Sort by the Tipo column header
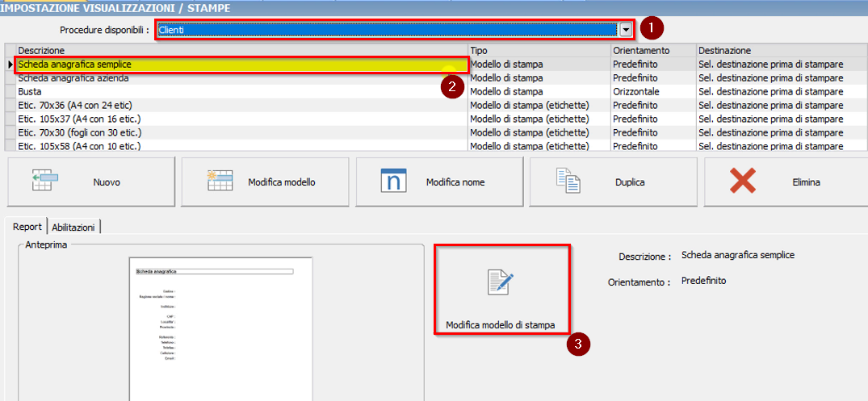This screenshot has height=401, width=868. click(539, 50)
